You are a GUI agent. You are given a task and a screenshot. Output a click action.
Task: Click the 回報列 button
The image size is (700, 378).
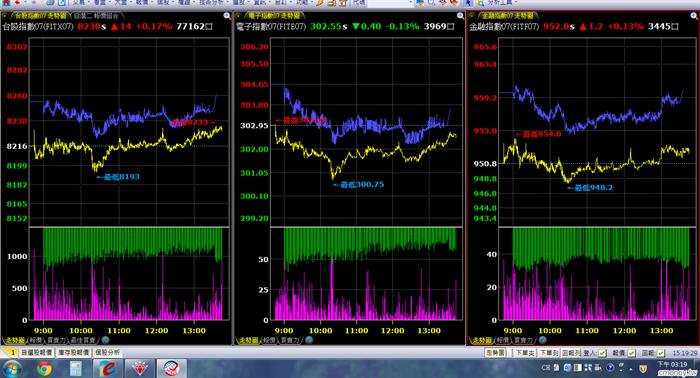pos(571,353)
